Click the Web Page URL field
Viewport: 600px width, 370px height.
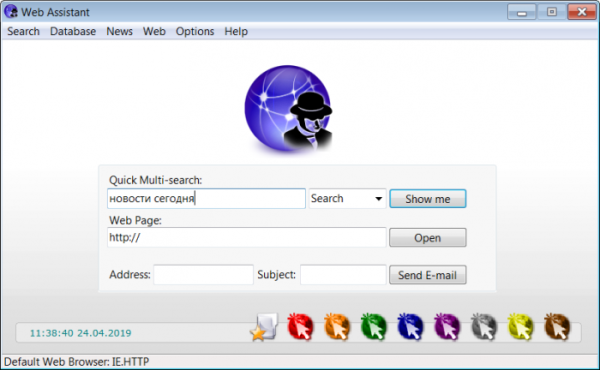[246, 238]
